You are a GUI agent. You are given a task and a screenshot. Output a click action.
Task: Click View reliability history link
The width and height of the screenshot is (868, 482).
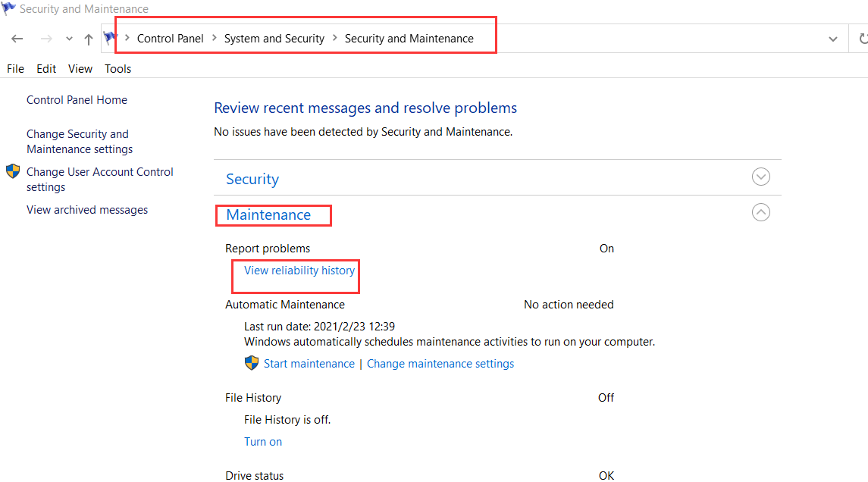[x=299, y=271]
